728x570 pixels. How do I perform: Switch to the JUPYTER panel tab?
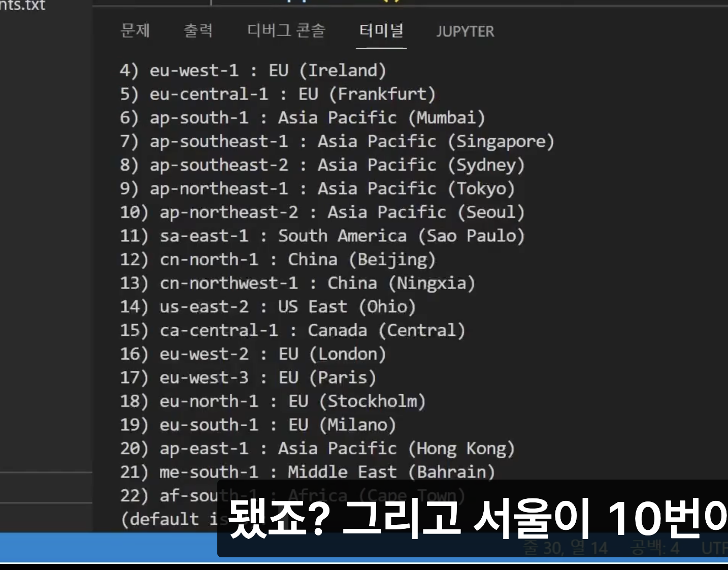click(x=465, y=31)
